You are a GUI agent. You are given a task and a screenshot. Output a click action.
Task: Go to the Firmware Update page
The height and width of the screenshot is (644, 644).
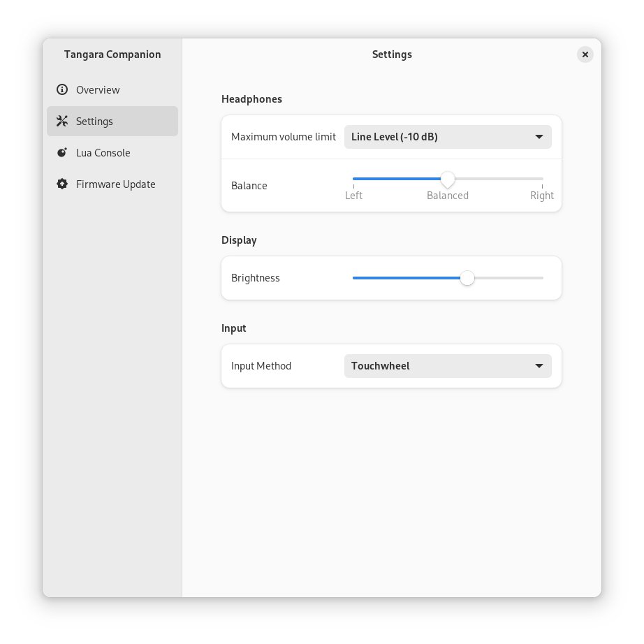[x=112, y=184]
